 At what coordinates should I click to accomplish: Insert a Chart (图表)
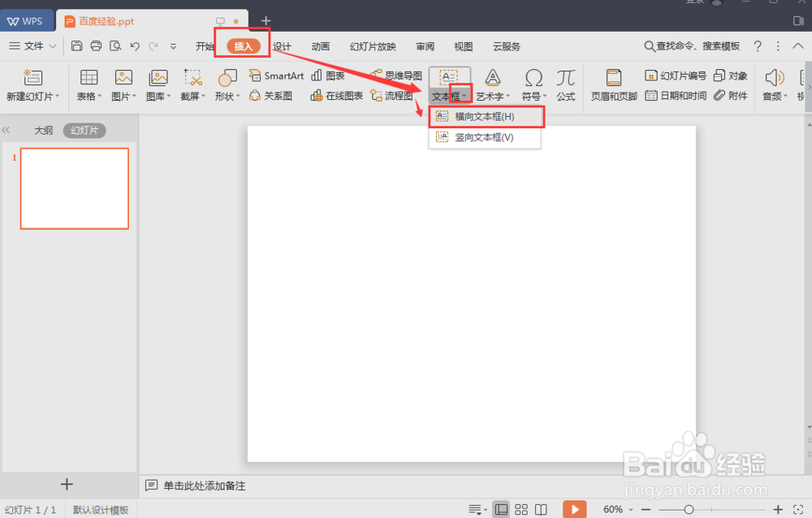click(327, 76)
